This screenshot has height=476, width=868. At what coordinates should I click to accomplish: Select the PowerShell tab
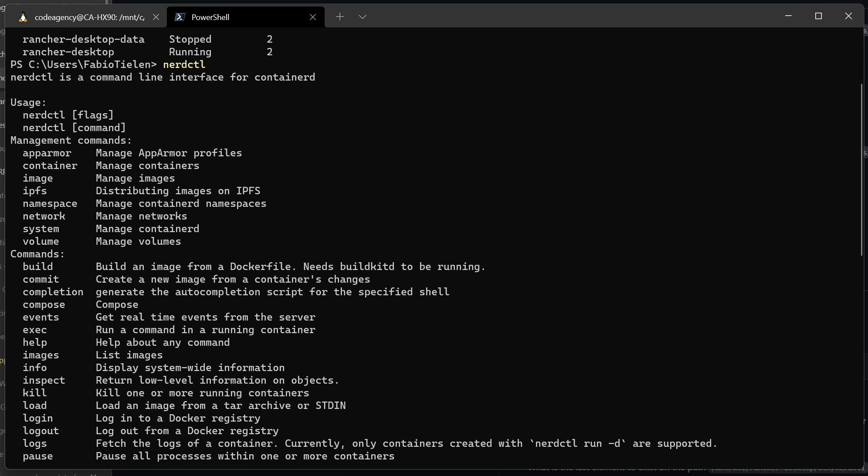[213, 17]
